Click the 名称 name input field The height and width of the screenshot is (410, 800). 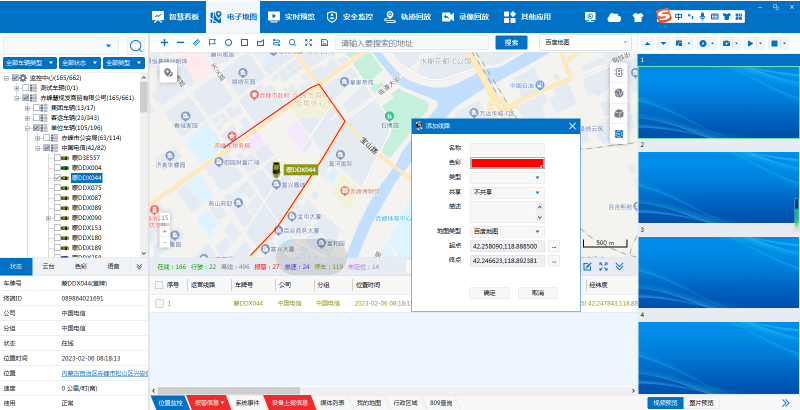(x=507, y=148)
